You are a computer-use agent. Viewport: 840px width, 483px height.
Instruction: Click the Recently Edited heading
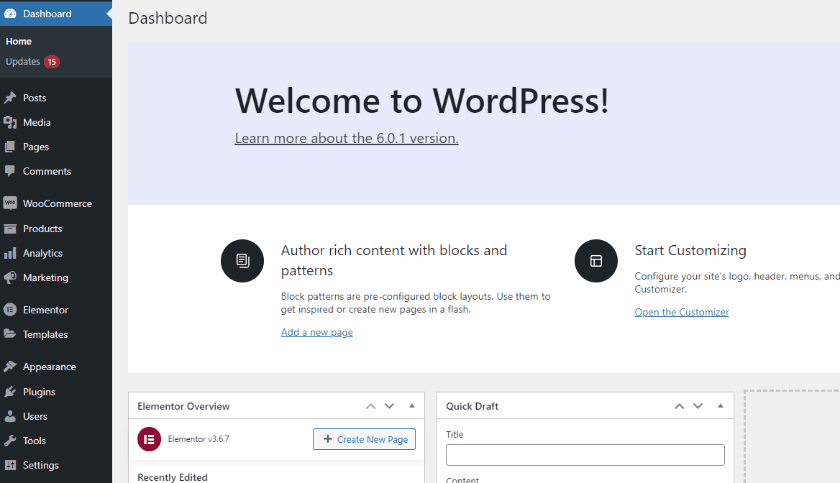tap(172, 477)
